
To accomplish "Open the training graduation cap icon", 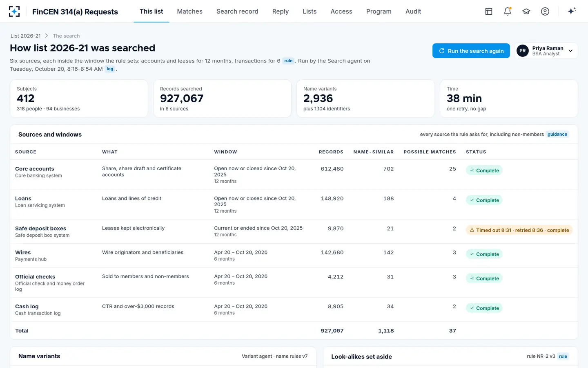I will coord(526,11).
